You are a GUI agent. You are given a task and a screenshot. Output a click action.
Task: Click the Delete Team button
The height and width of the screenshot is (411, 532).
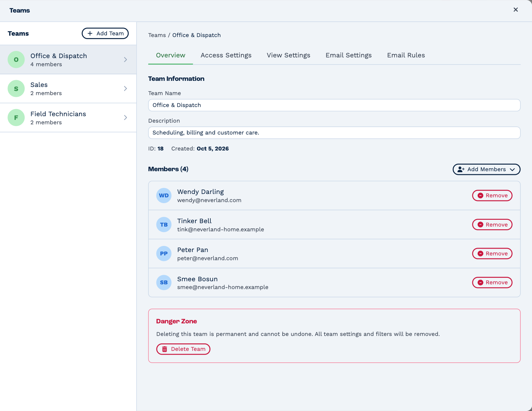pos(183,349)
